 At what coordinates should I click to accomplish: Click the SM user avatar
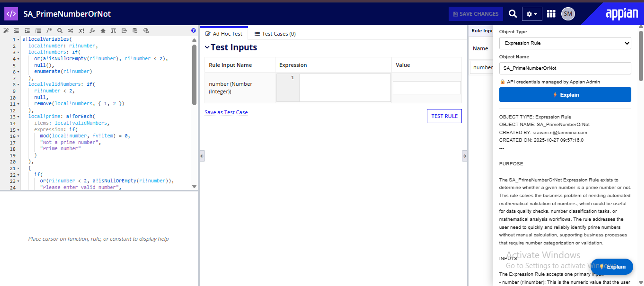(x=568, y=14)
